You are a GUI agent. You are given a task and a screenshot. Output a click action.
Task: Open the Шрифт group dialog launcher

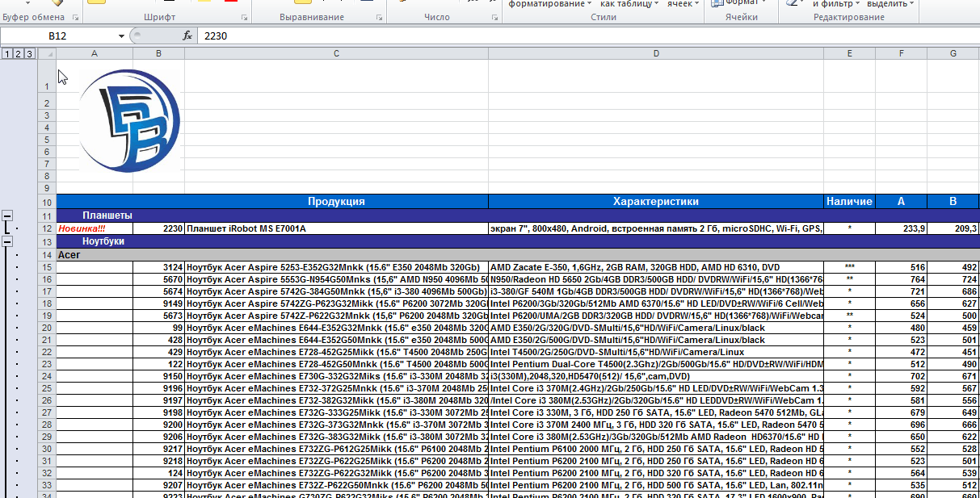(244, 17)
